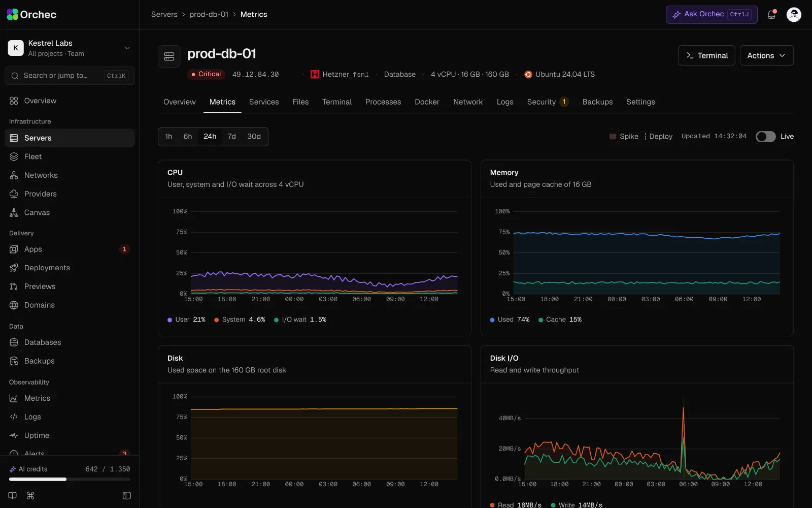Image resolution: width=812 pixels, height=508 pixels.
Task: Open Previews in the sidebar
Action: pyautogui.click(x=70, y=287)
